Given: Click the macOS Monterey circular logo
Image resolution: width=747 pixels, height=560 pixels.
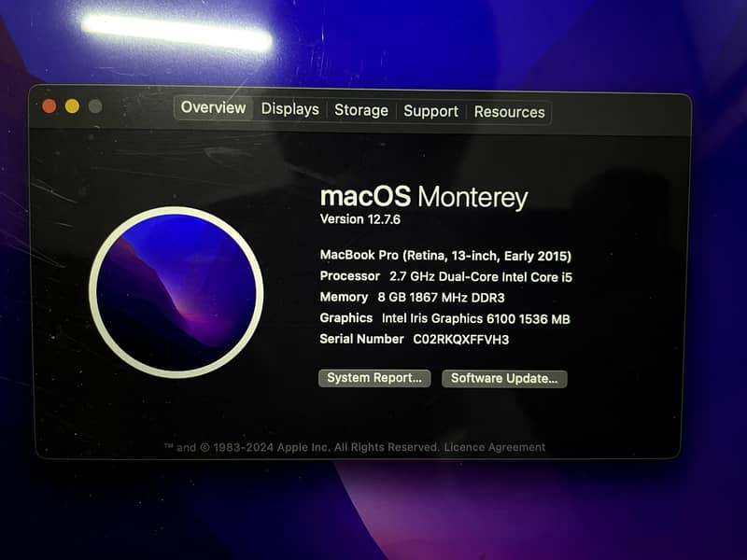Looking at the screenshot, I should coord(176,292).
